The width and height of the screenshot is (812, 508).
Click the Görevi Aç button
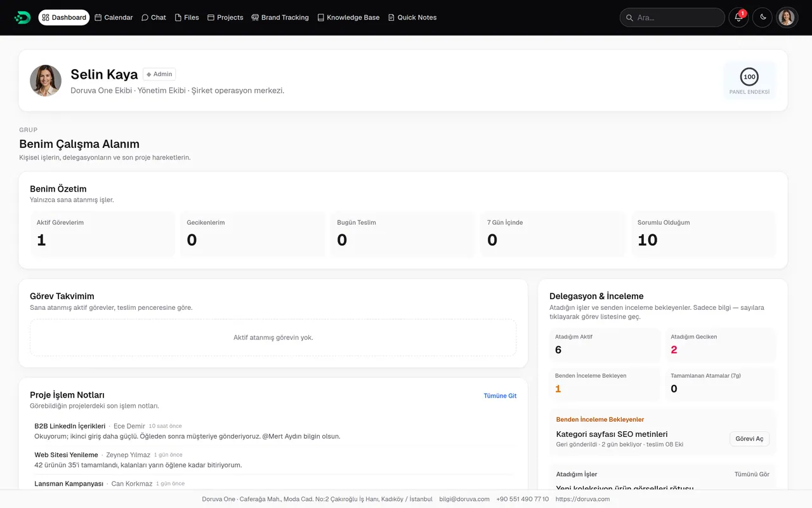tap(749, 439)
